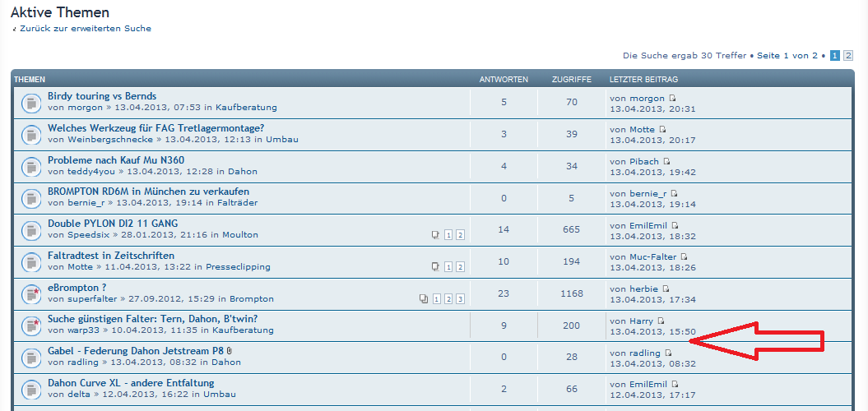
Task: Open topic Welches Werkzeug für FAG Tretlagermontage
Action: [x=155, y=128]
